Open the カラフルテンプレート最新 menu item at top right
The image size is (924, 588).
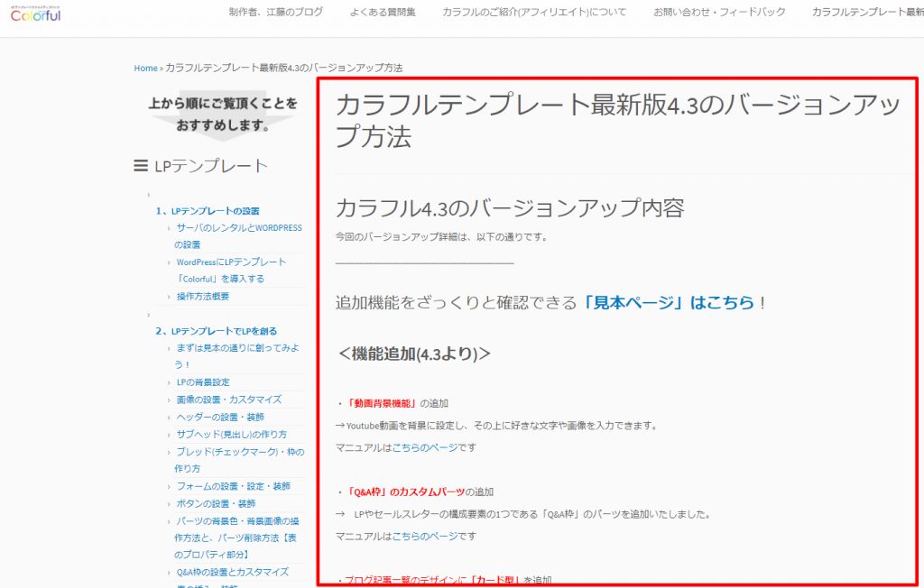coord(867,12)
